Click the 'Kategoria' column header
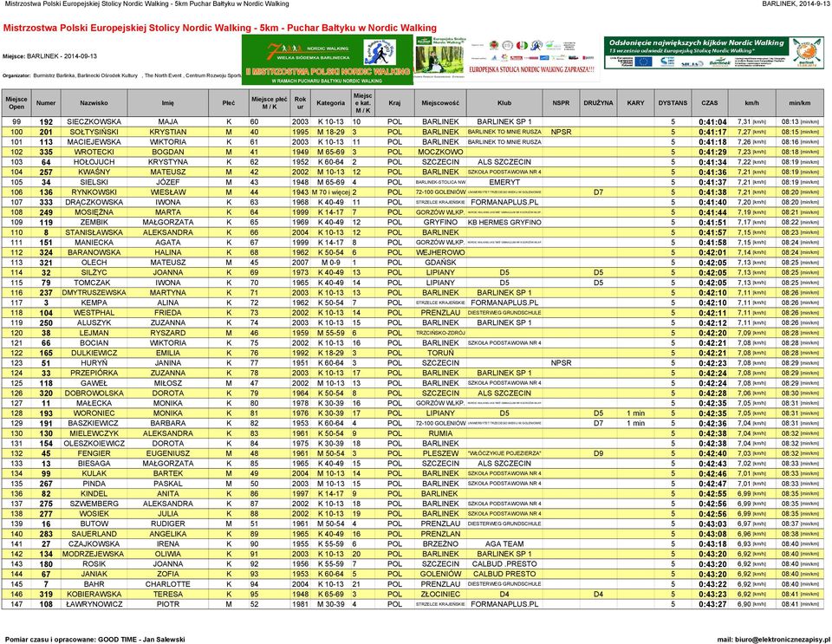This screenshot has height=644, width=832. [x=330, y=103]
